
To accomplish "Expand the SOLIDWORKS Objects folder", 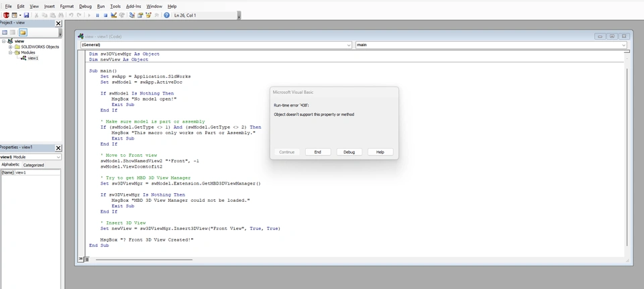I will click(10, 47).
